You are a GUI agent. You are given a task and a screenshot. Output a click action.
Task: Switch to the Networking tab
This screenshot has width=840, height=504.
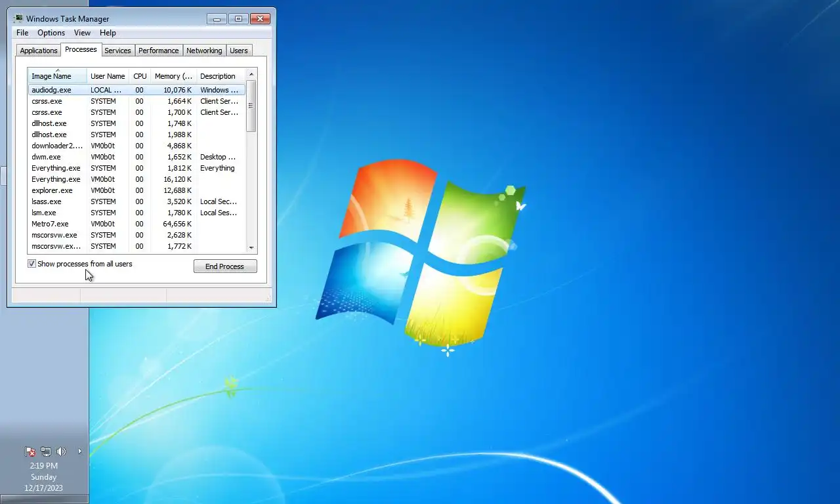click(x=204, y=51)
